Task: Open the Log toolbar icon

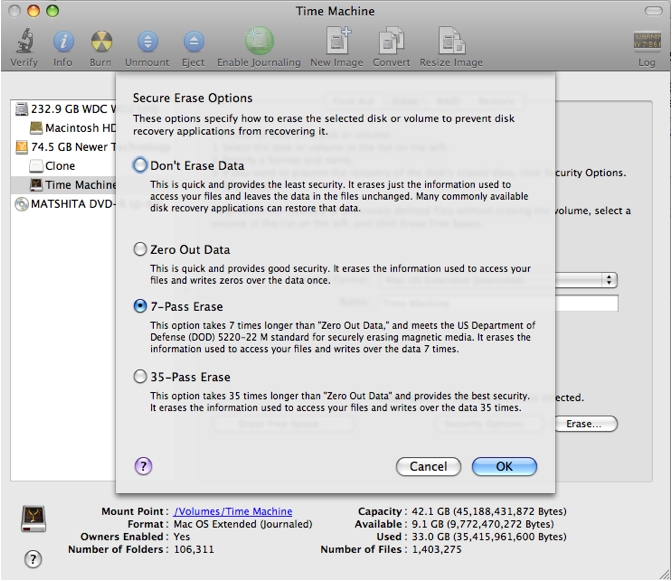Action: pos(646,42)
